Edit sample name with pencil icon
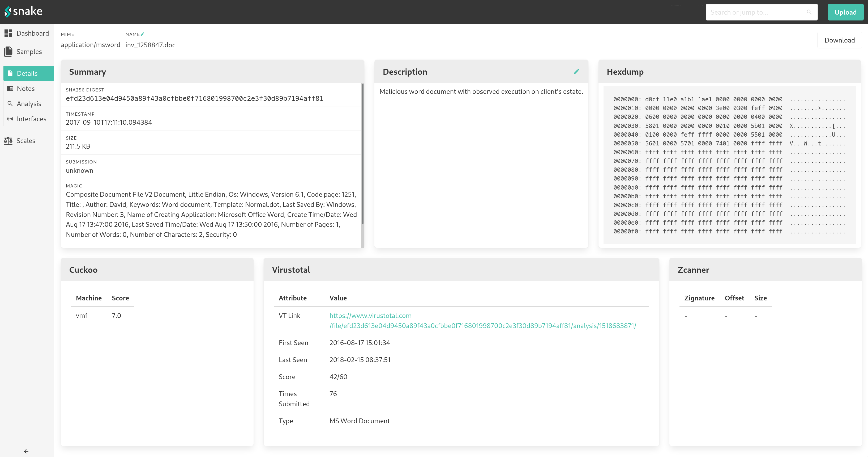 point(143,34)
